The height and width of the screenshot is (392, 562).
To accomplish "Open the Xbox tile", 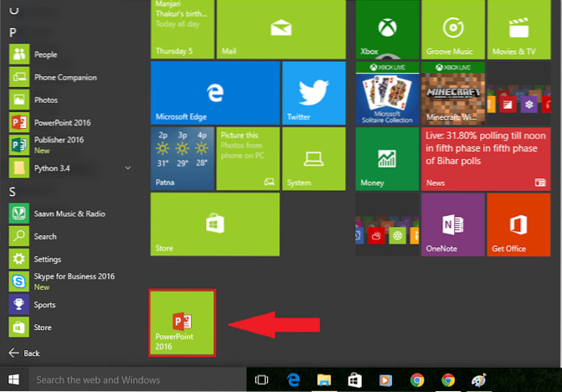I will [386, 29].
